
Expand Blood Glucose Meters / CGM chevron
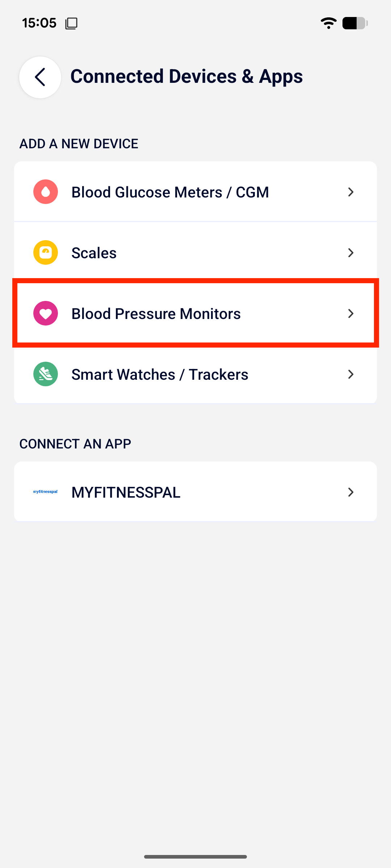(x=350, y=192)
